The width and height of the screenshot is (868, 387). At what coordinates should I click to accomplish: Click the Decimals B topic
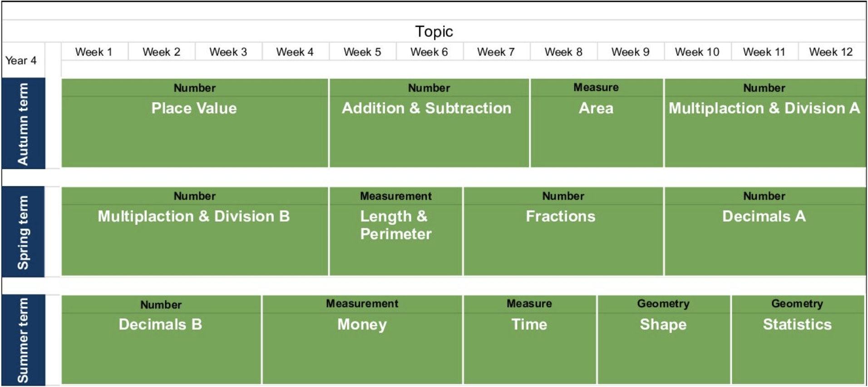point(160,325)
